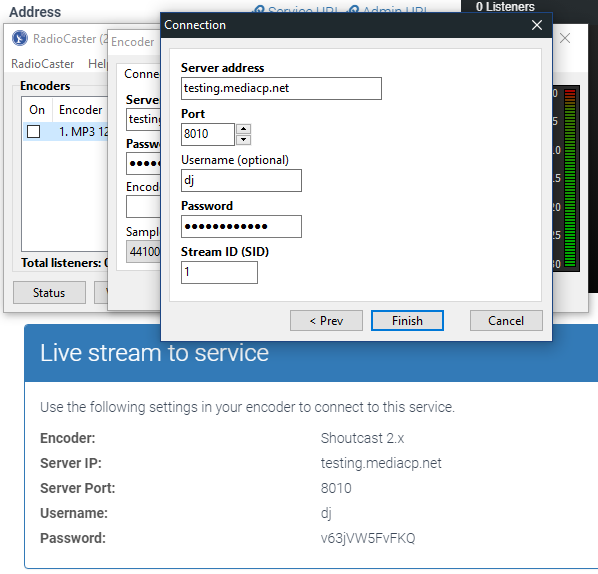Click the Username (optional) field
The height and width of the screenshot is (574, 598).
241,180
